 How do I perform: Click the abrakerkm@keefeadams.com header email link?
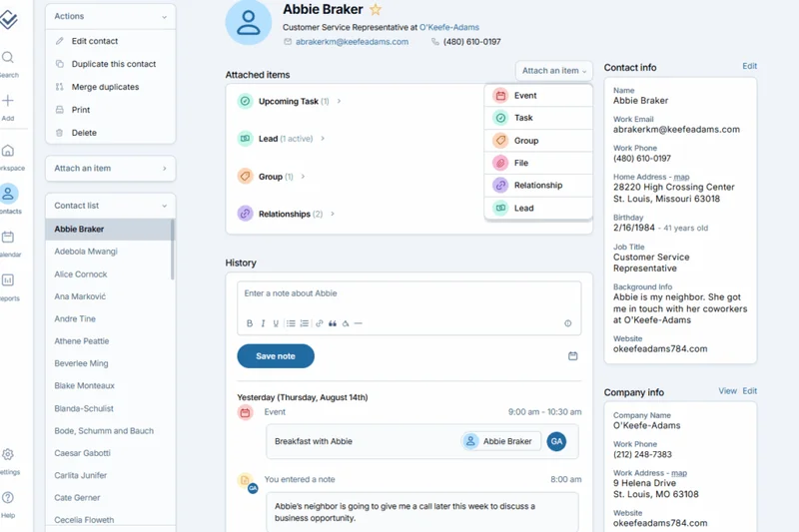coord(352,42)
